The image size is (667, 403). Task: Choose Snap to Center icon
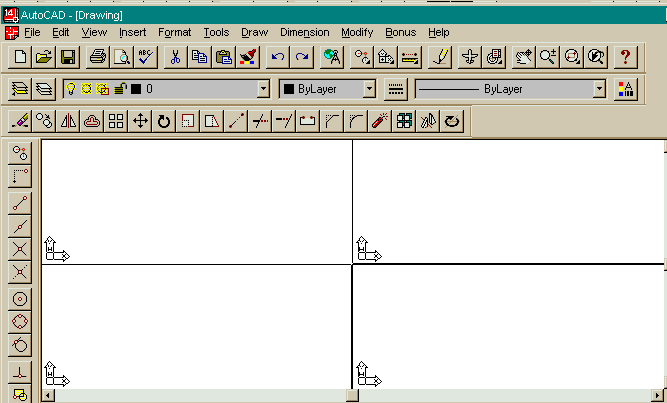point(20,299)
